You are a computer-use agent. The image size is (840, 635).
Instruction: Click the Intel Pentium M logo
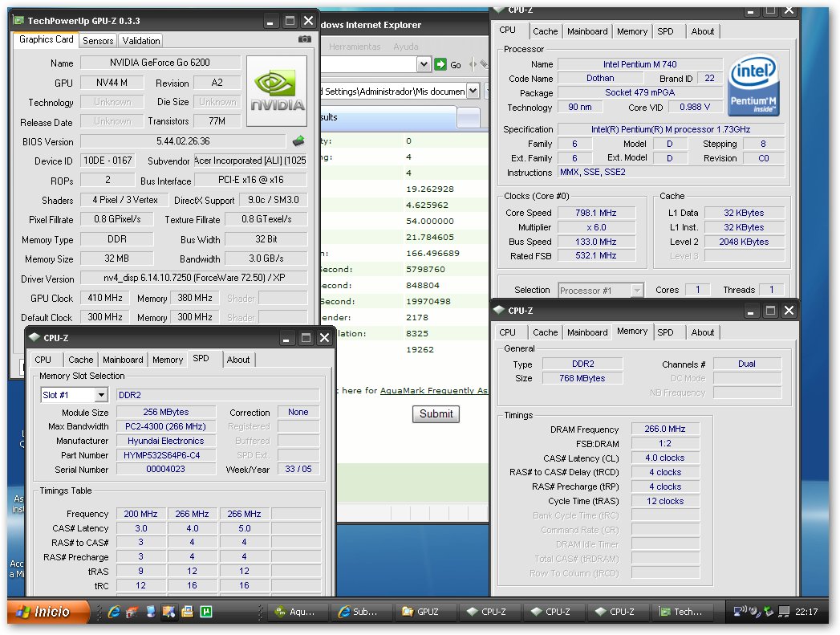click(x=753, y=86)
